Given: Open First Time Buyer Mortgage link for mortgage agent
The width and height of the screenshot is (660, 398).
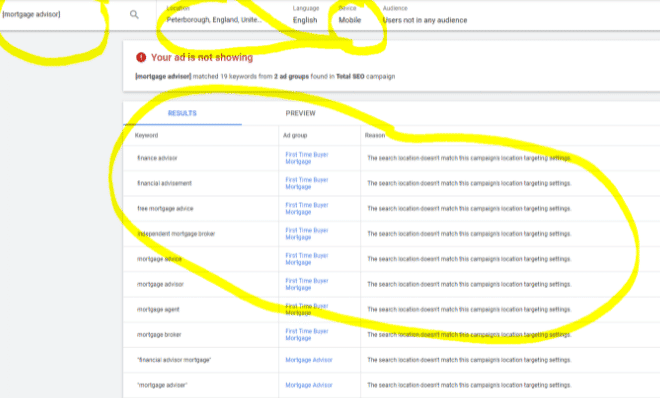Looking at the screenshot, I should click(306, 310).
